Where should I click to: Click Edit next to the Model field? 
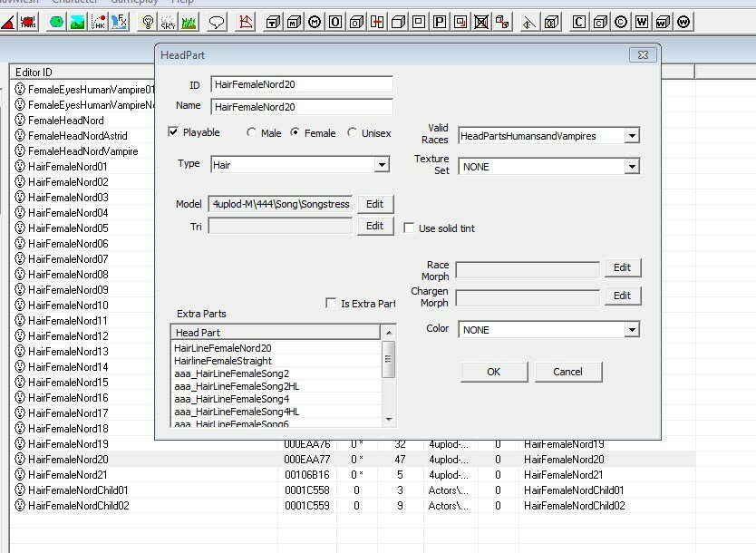click(375, 204)
